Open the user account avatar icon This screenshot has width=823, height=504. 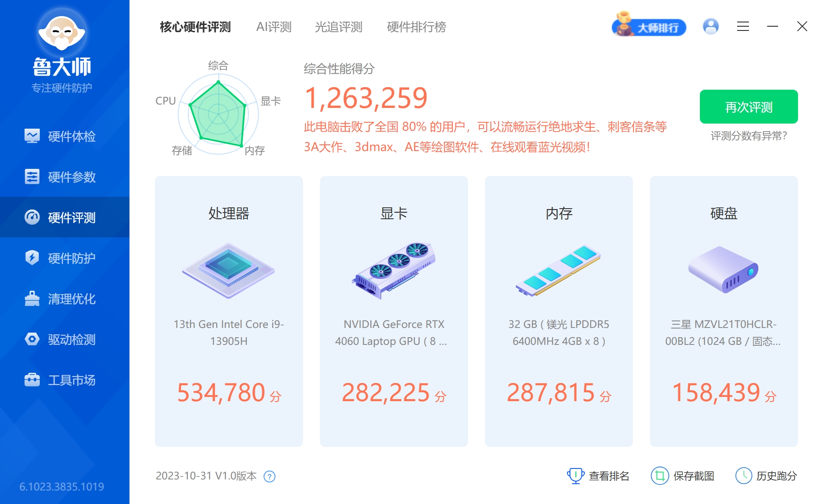tap(711, 27)
